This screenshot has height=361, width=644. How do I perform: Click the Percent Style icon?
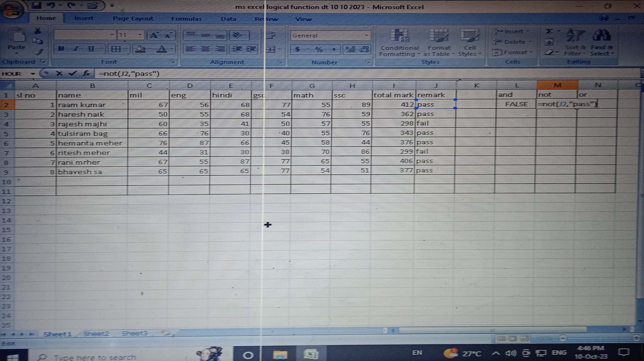click(319, 49)
